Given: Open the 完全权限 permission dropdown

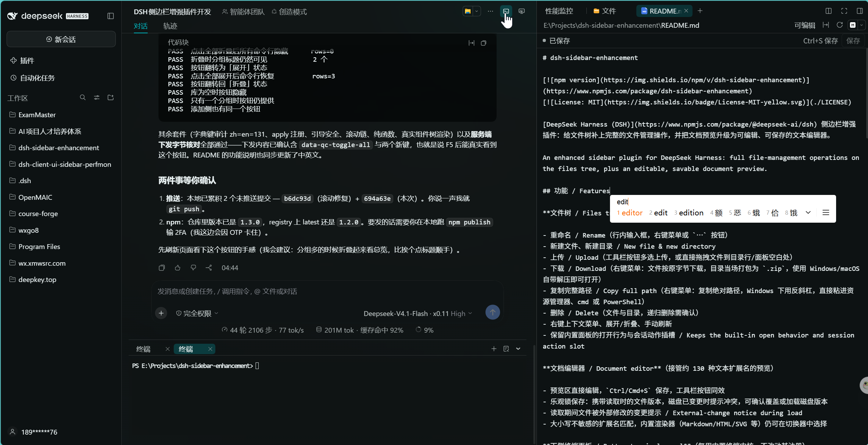Looking at the screenshot, I should click(197, 313).
